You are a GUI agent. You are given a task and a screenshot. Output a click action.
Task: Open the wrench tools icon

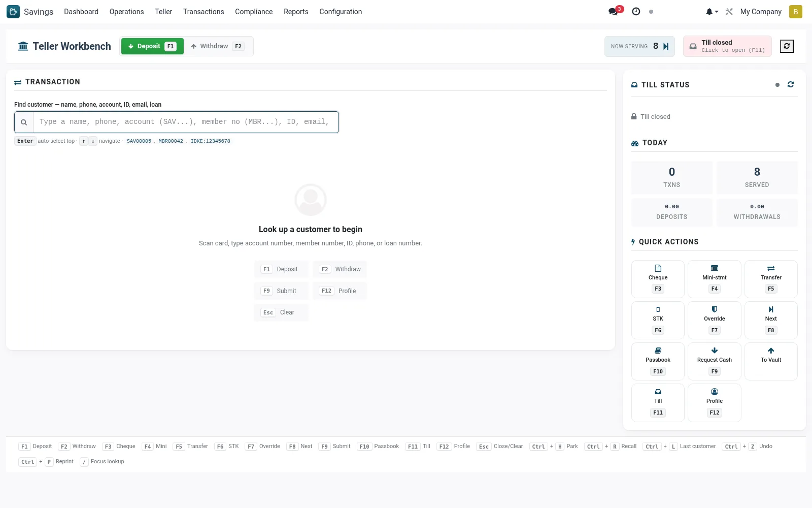[x=729, y=12]
